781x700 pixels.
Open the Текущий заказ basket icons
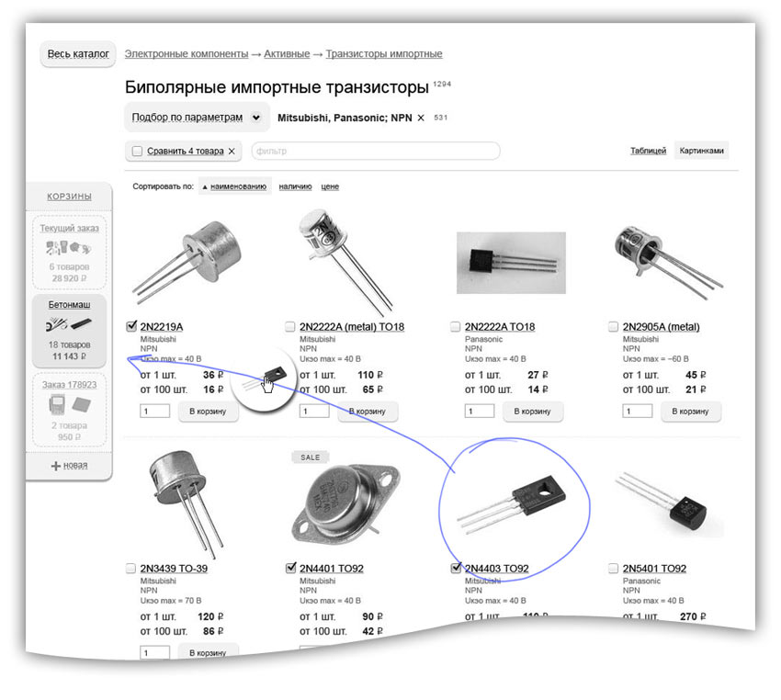(x=69, y=248)
